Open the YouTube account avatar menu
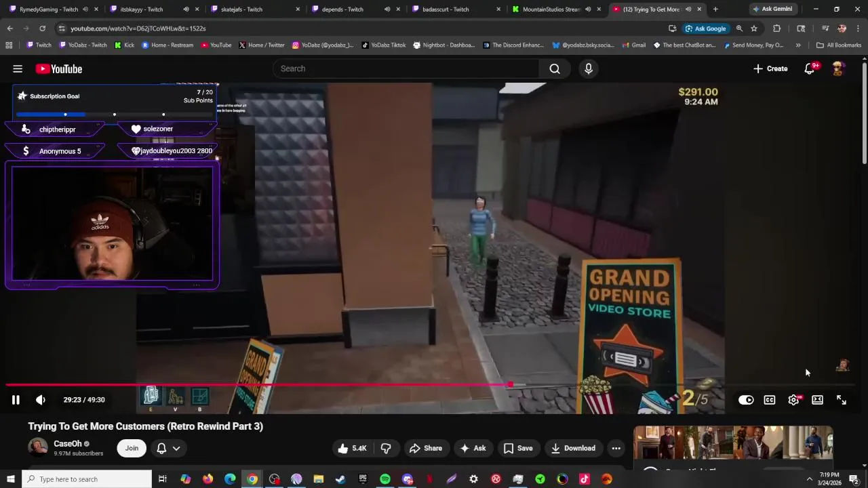 tap(838, 68)
